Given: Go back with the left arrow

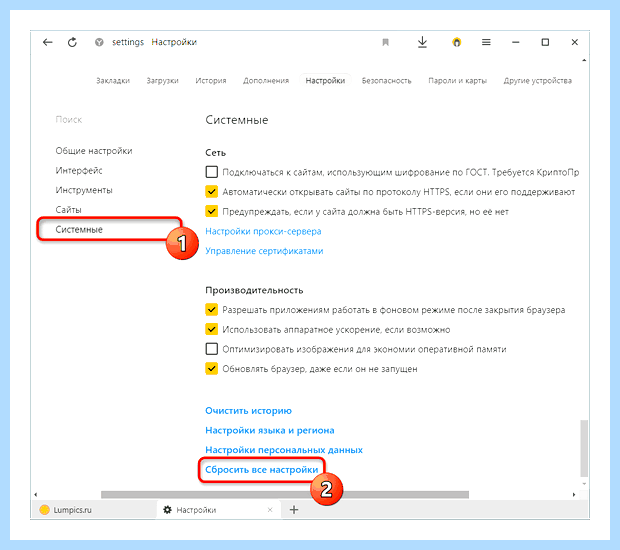Looking at the screenshot, I should (47, 42).
